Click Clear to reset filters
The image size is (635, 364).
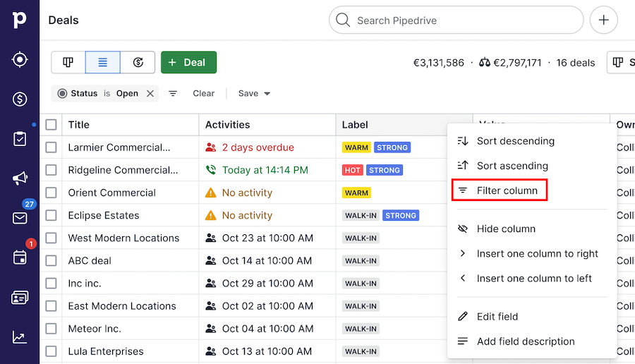click(203, 93)
